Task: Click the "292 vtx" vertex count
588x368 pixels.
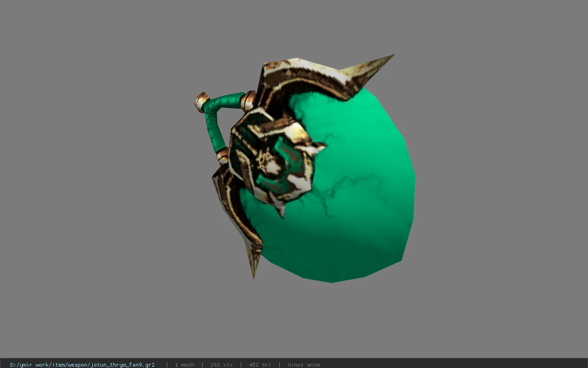Action: coord(221,365)
